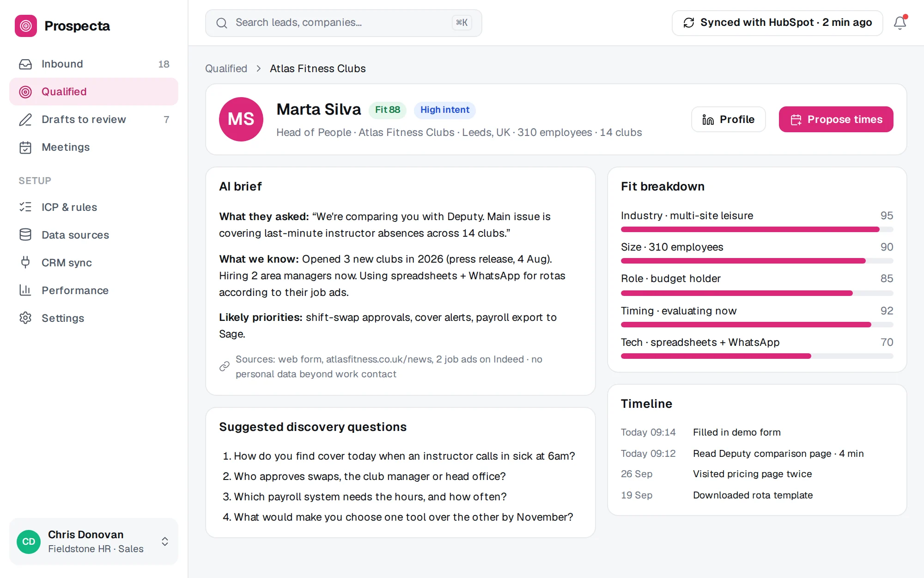Click the Role budget holder label

click(x=671, y=278)
